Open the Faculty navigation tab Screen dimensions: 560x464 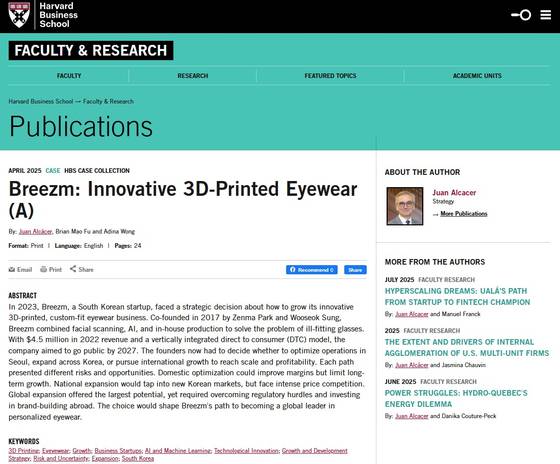[x=69, y=76]
